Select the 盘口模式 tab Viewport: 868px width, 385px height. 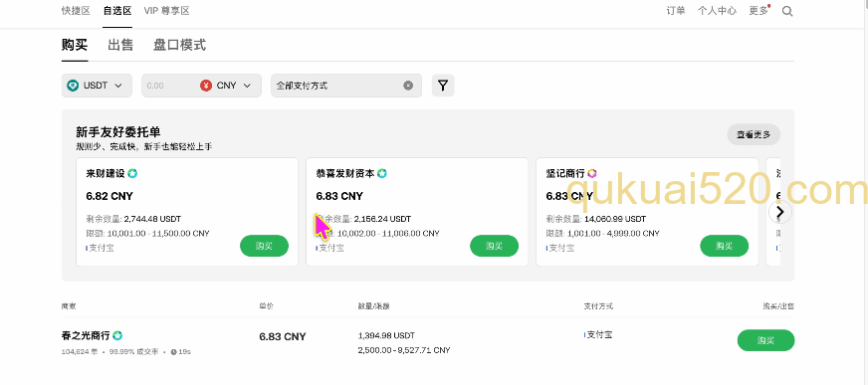tap(179, 45)
